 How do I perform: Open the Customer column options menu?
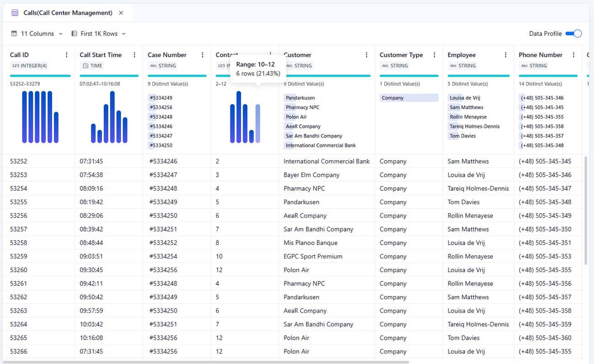[366, 55]
